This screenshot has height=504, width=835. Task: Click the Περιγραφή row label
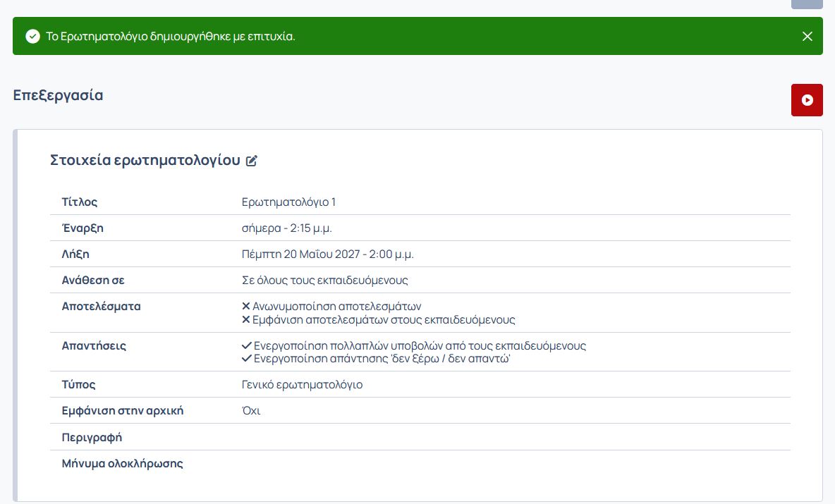92,437
